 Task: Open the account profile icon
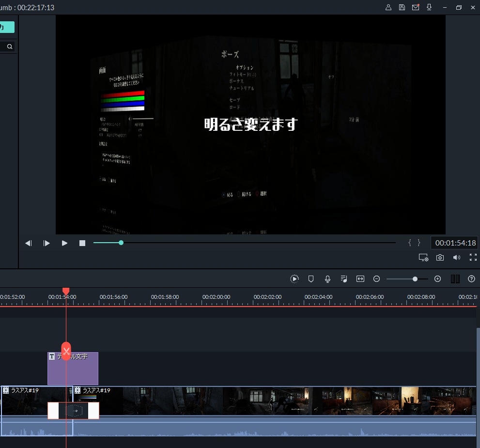pyautogui.click(x=388, y=7)
